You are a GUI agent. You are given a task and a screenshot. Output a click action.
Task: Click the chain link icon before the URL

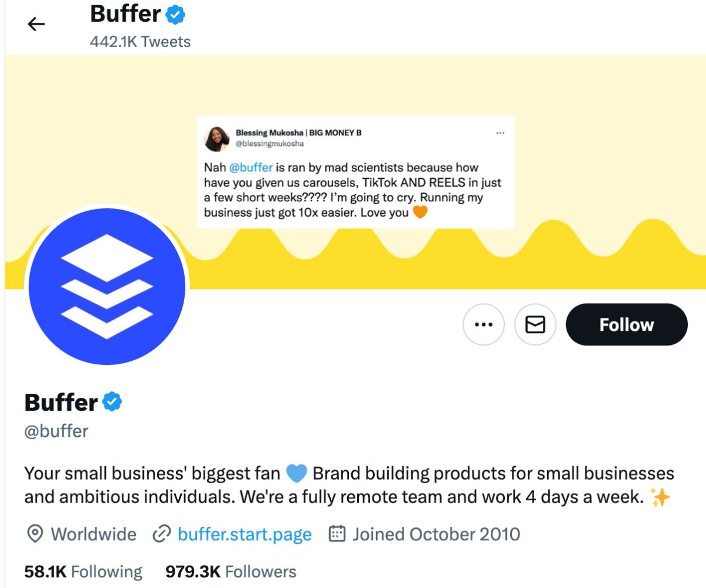pyautogui.click(x=161, y=534)
